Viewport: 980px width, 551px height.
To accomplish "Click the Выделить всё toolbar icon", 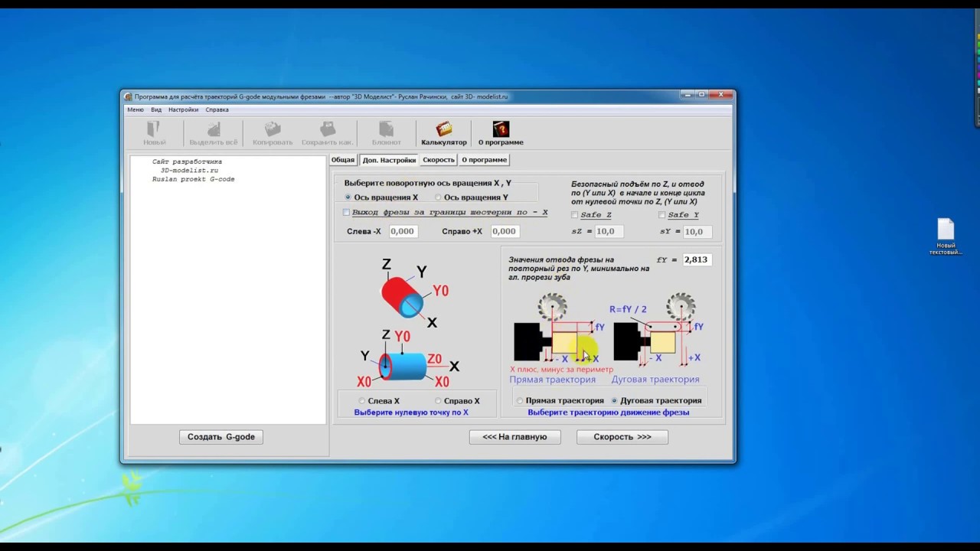I will (214, 133).
